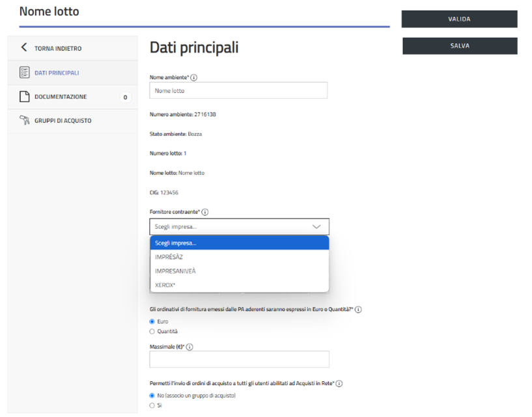Click info icon next to Fornitore contraente
Image resolution: width=532 pixels, height=417 pixels.
[x=205, y=212]
